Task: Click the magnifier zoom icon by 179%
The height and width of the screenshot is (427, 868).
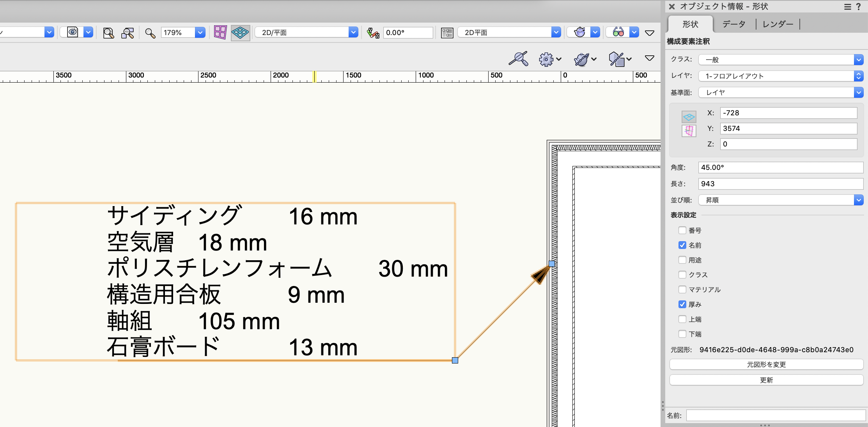Action: coord(150,33)
